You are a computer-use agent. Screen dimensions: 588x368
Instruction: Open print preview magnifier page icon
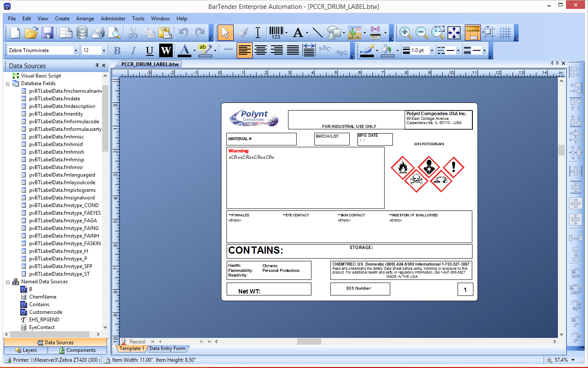click(114, 33)
